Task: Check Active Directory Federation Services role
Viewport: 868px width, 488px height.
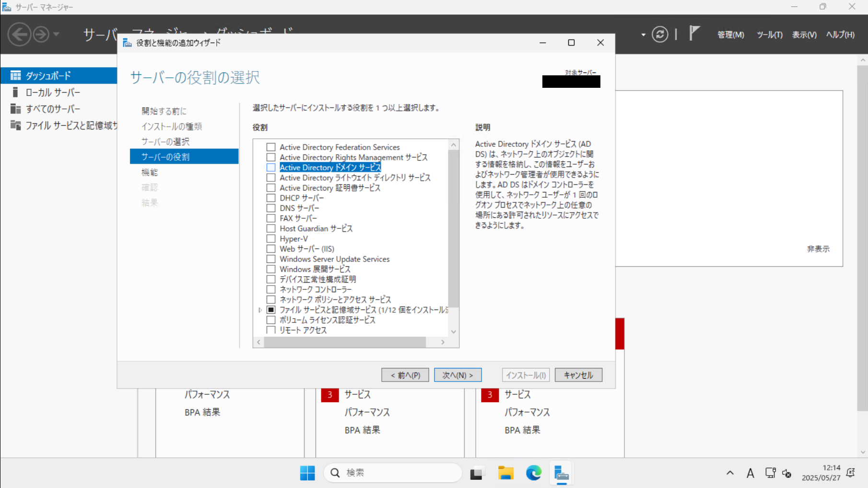Action: [271, 147]
